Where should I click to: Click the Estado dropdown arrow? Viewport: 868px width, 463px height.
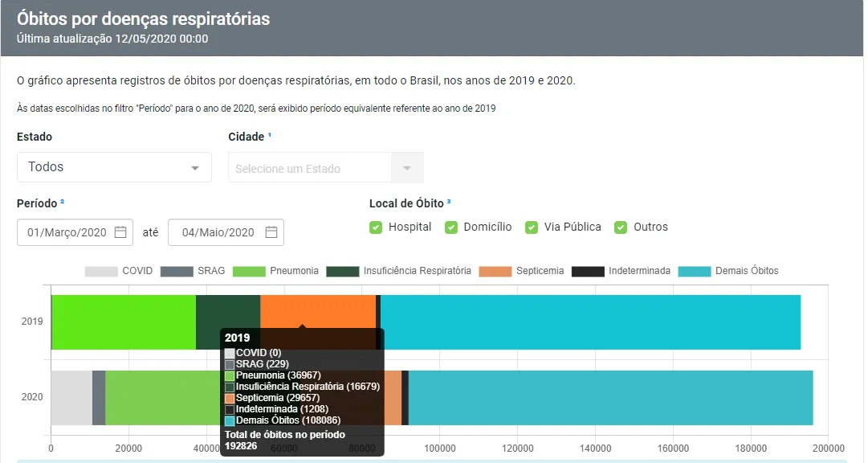pos(195,168)
